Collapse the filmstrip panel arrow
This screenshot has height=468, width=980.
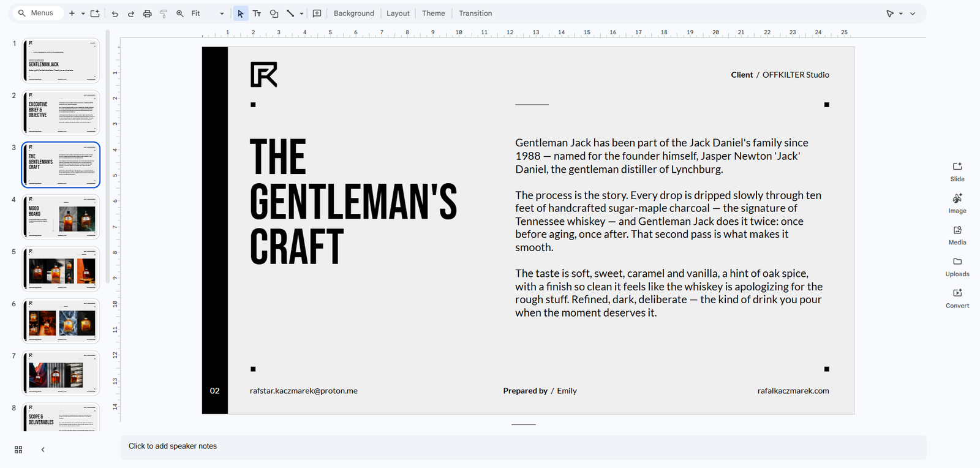43,450
